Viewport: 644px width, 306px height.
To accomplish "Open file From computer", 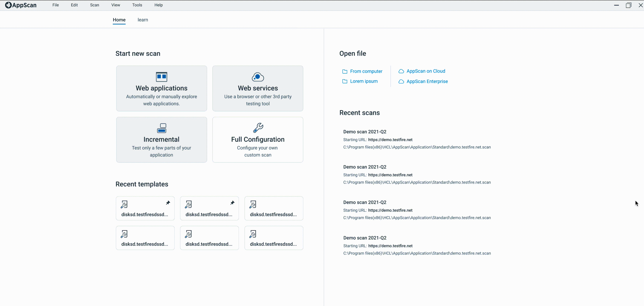I will point(366,71).
